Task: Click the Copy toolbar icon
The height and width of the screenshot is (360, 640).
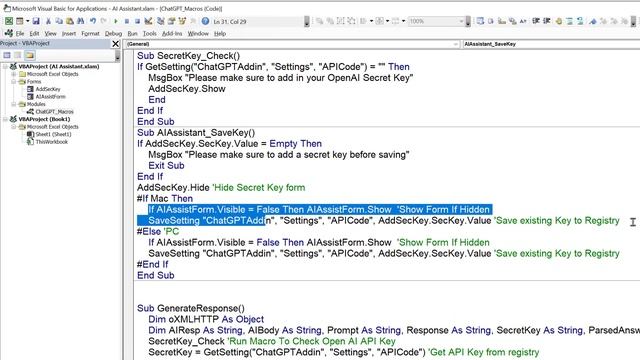Action: (59, 21)
